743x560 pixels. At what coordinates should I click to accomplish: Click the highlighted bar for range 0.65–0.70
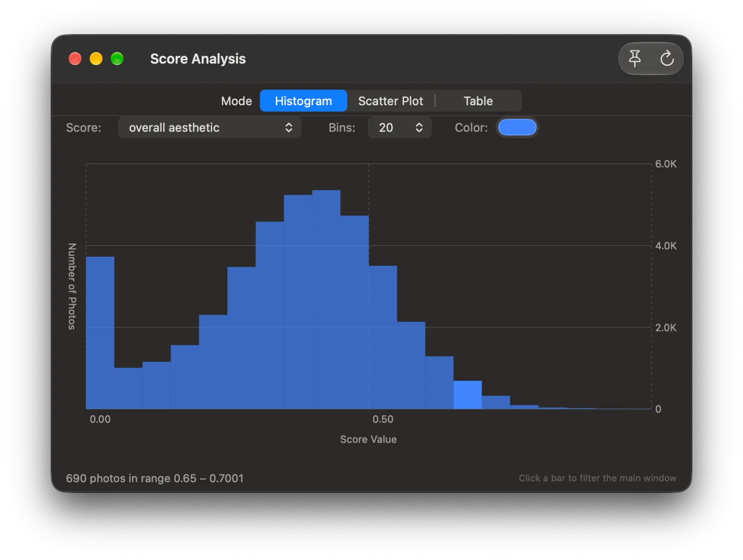coord(467,395)
